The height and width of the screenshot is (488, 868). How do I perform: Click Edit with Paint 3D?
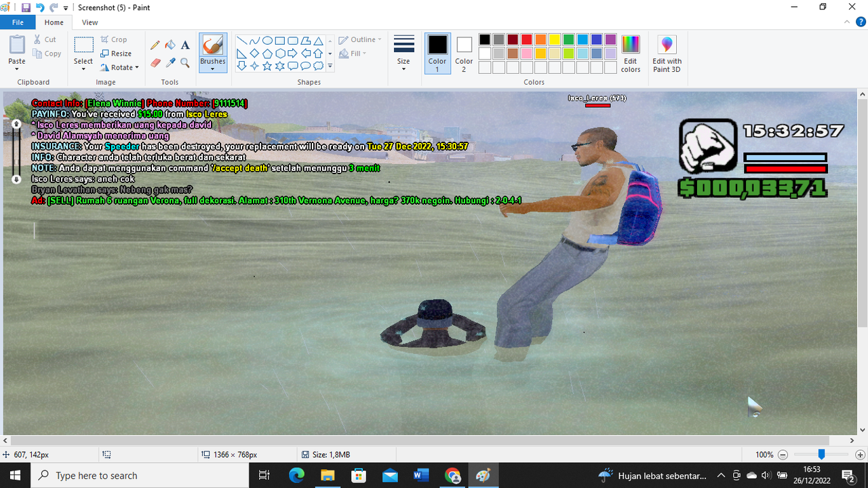point(667,54)
